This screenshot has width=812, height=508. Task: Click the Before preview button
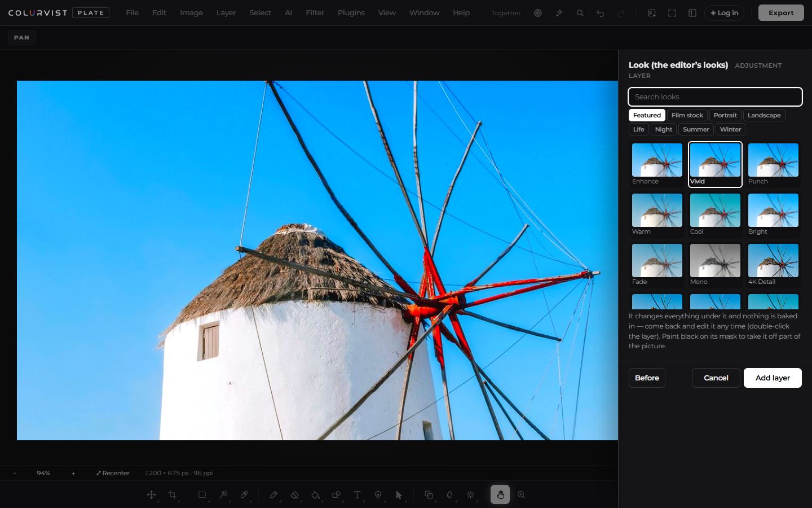pos(647,378)
